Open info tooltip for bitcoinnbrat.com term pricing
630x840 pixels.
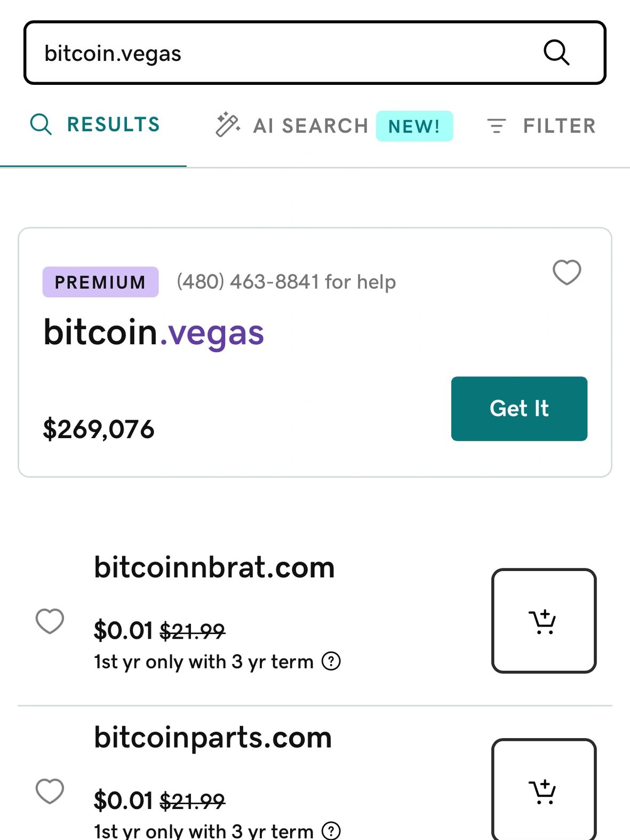[331, 661]
